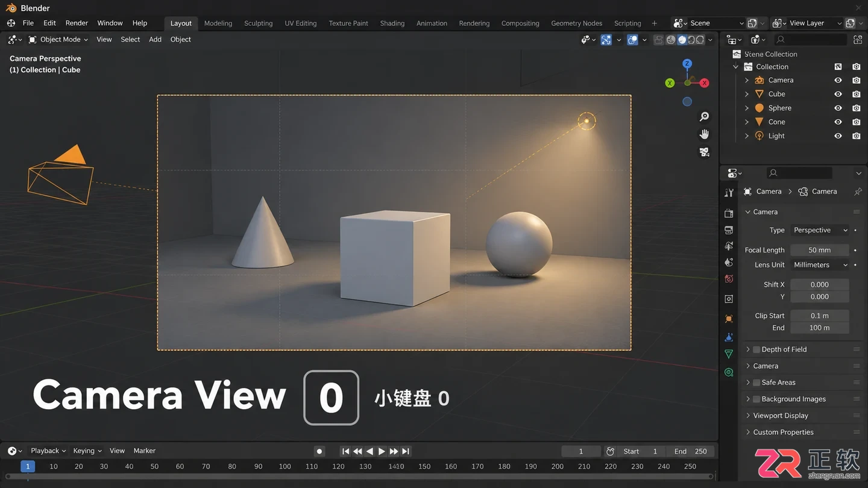Click the blue Z axis gizmo handle

[687, 63]
